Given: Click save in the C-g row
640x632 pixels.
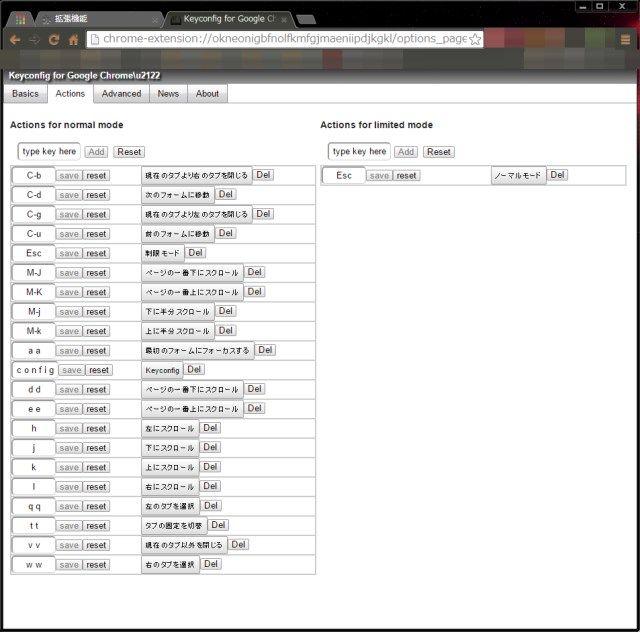Looking at the screenshot, I should pos(69,215).
